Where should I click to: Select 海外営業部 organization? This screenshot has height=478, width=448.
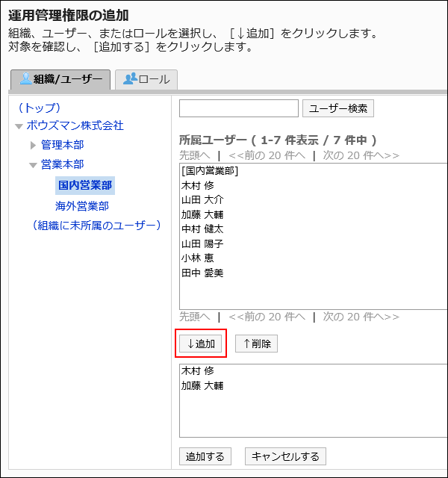[82, 206]
